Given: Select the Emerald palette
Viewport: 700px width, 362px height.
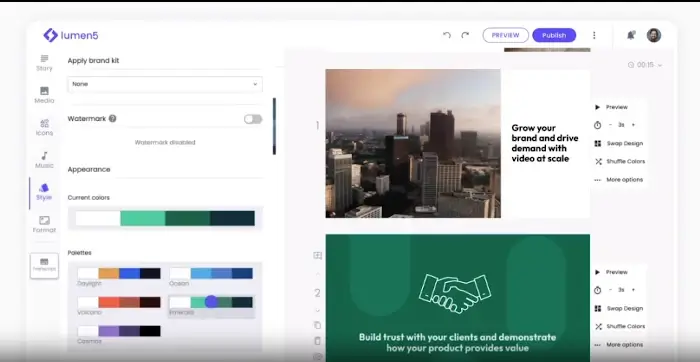Looking at the screenshot, I should (211, 306).
